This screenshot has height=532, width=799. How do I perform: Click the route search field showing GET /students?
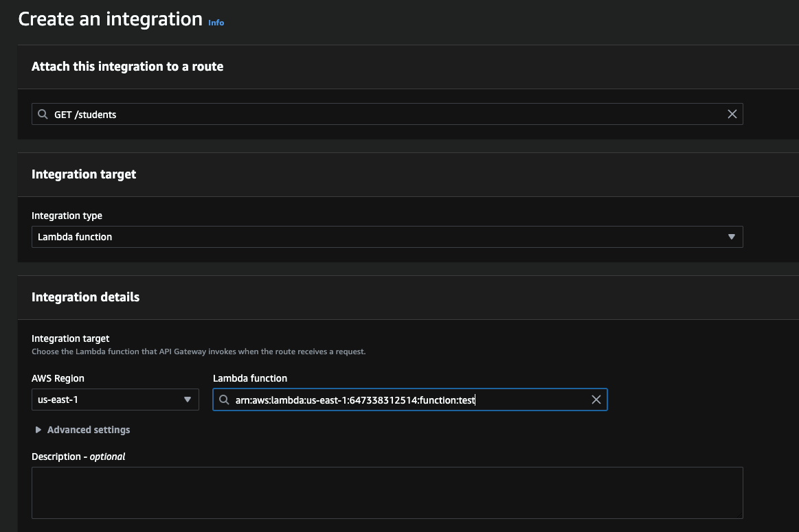point(387,114)
